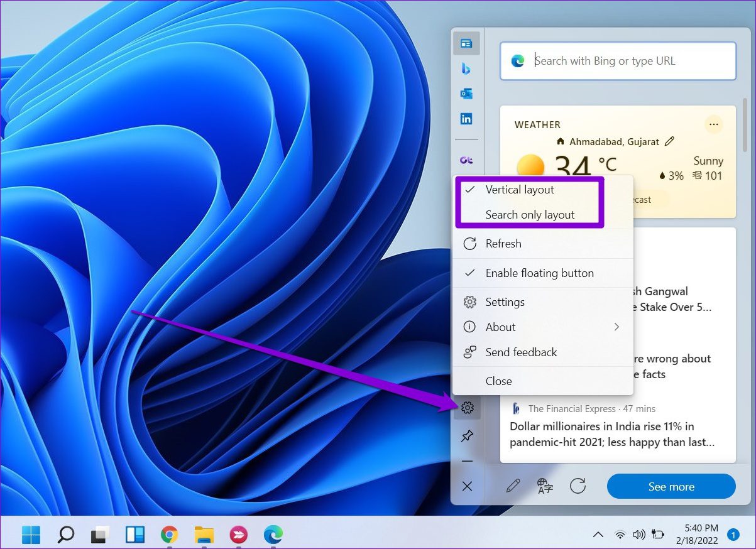Viewport: 756px width, 549px height.
Task: Pin the Edge bar with pin icon
Action: point(467,435)
